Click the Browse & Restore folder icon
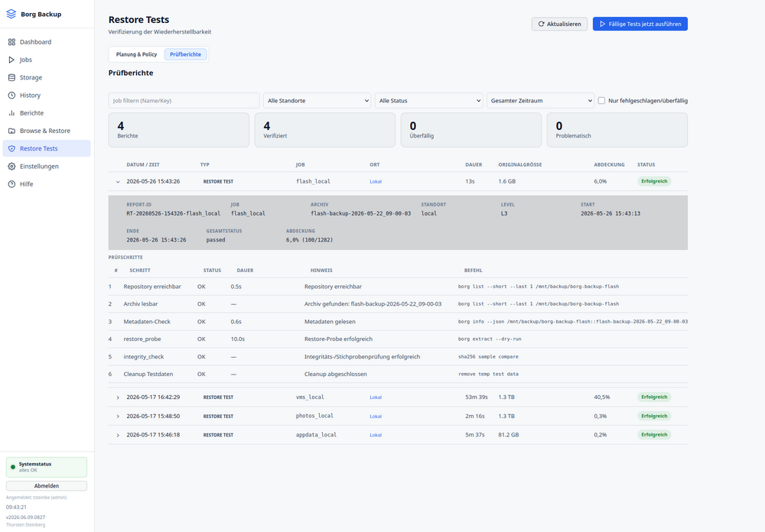This screenshot has height=532, width=765. 11,131
